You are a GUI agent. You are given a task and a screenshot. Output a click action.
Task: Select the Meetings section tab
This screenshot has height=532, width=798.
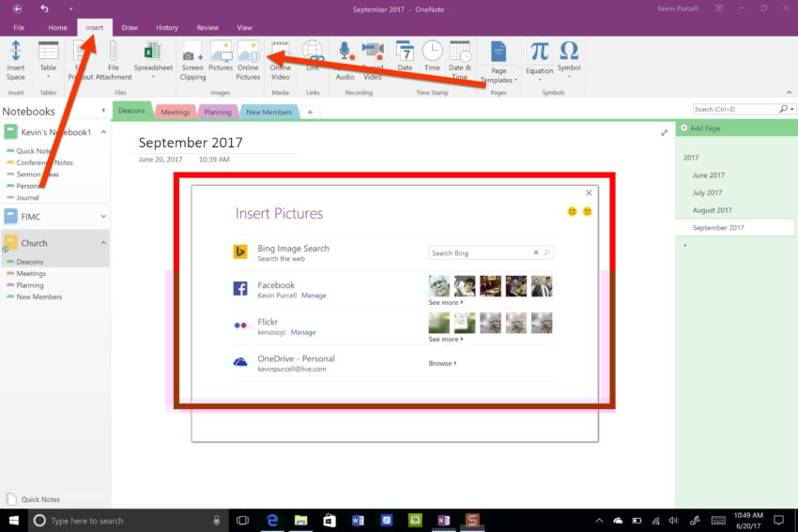click(176, 112)
